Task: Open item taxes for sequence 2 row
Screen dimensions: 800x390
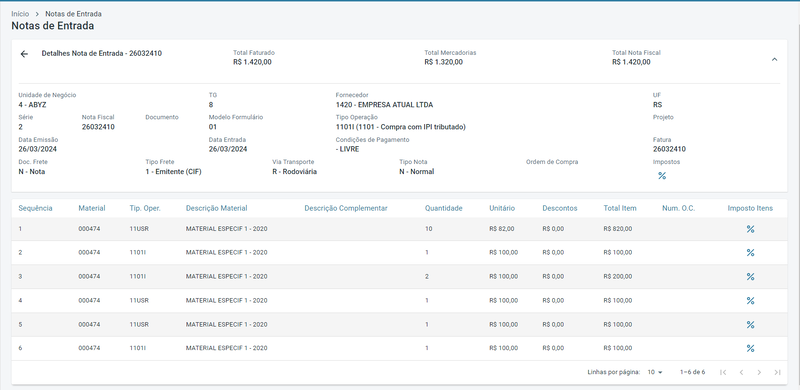Action: (x=750, y=253)
